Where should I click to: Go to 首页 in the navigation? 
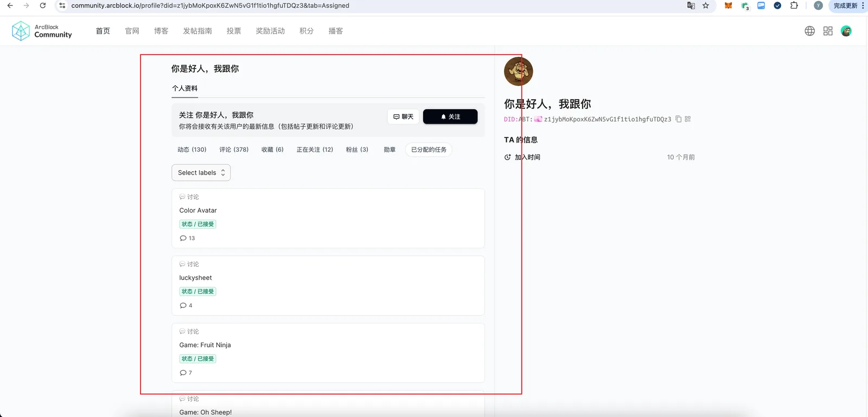click(x=103, y=31)
